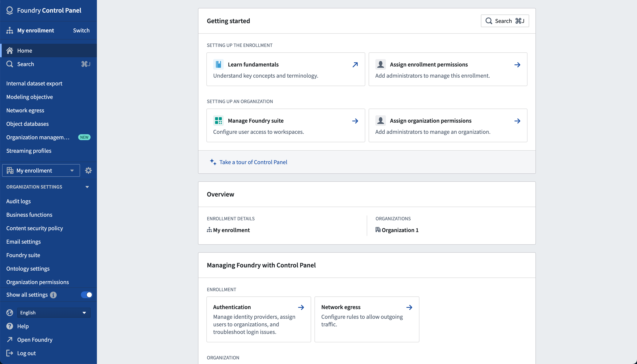
Task: Click the Manage Foundry suite grid icon
Action: pyautogui.click(x=218, y=121)
